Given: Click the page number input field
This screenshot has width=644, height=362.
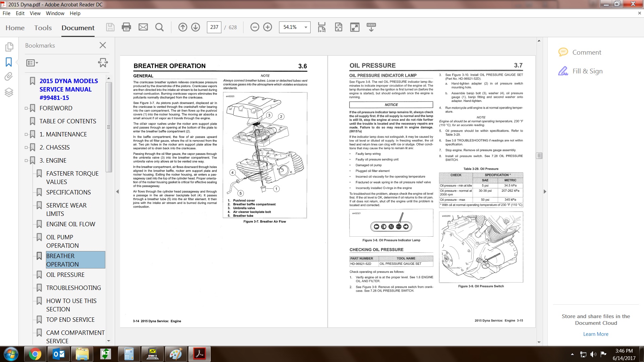Looking at the screenshot, I should (x=214, y=27).
